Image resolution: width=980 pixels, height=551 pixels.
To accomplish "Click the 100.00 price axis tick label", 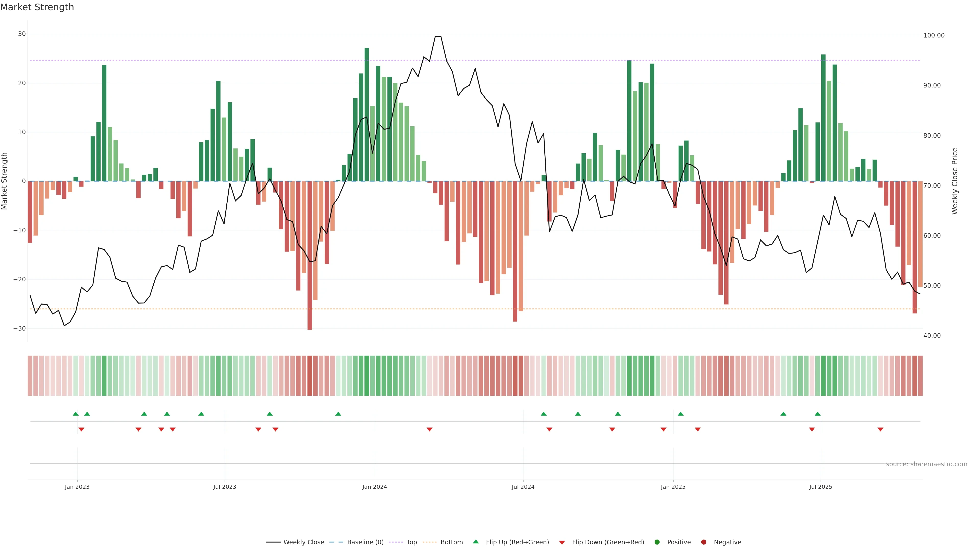I will [934, 35].
